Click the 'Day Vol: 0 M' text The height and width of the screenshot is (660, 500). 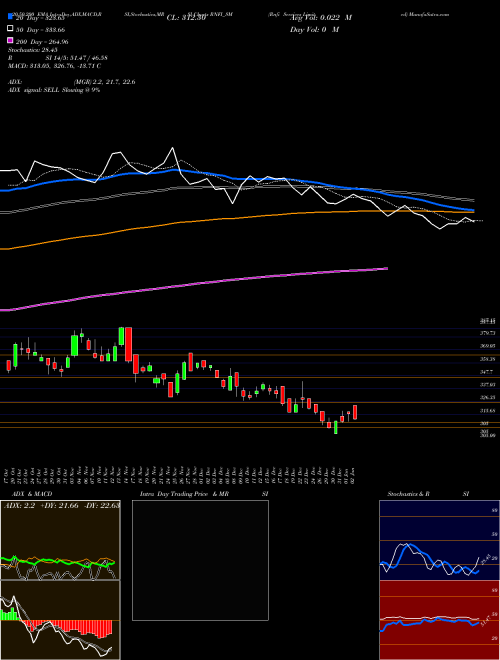pos(314,29)
